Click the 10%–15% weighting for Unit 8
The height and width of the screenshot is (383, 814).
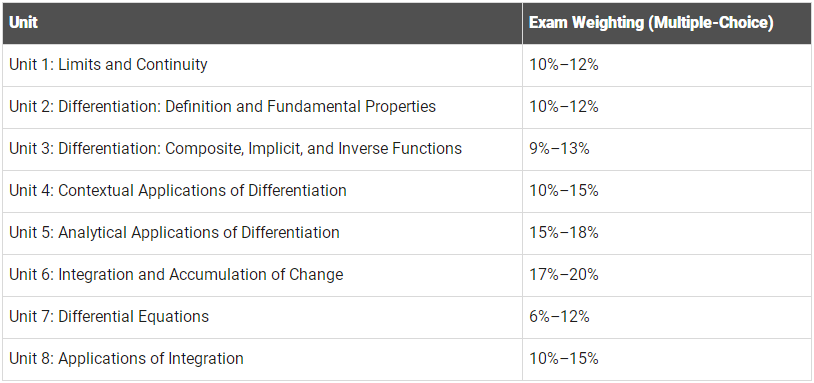(564, 359)
